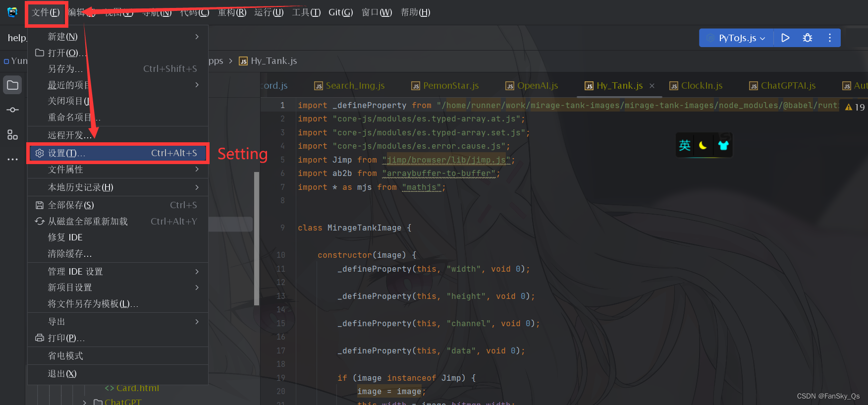
Task: Click the folder icon beside 打开(O)
Action: [x=40, y=53]
